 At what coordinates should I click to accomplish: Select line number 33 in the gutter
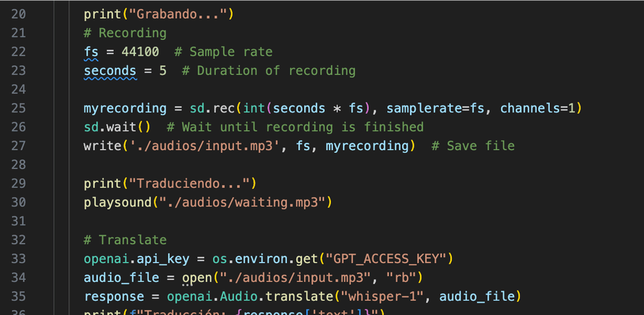click(x=18, y=258)
